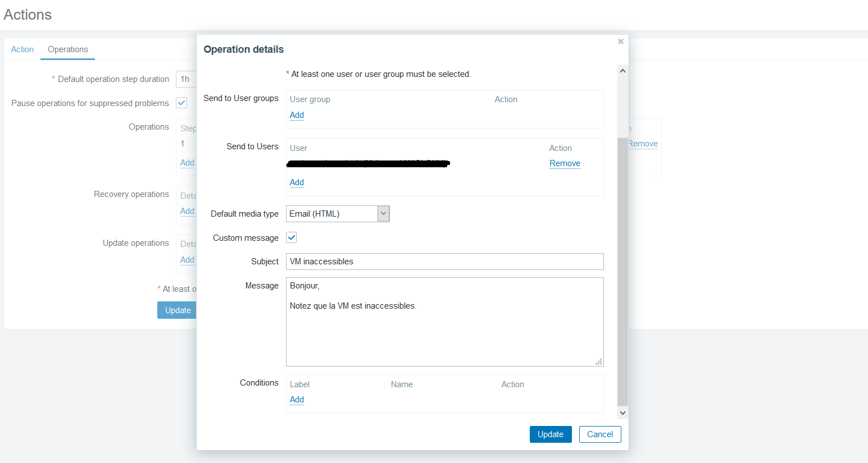Screen dimensions: 868x463
Task: Close the Operation details dialog with X
Action: (621, 42)
